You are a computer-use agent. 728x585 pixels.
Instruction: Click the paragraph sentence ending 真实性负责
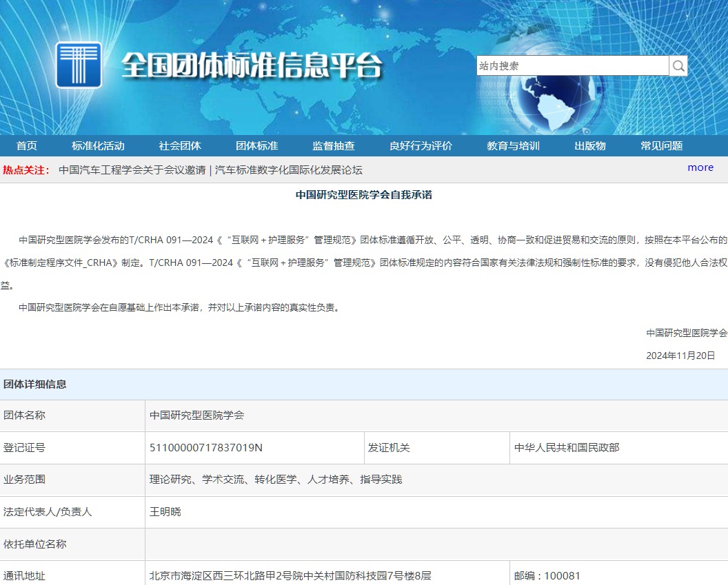[x=180, y=307]
